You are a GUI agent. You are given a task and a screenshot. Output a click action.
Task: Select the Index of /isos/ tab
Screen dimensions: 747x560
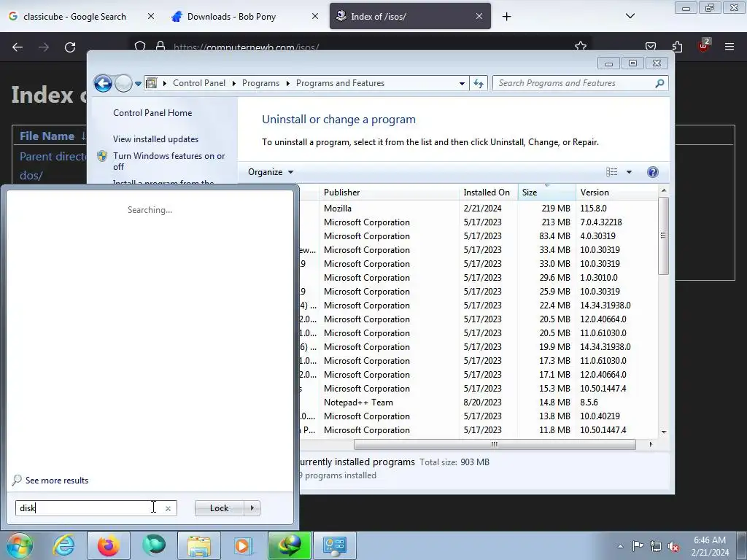coord(410,16)
